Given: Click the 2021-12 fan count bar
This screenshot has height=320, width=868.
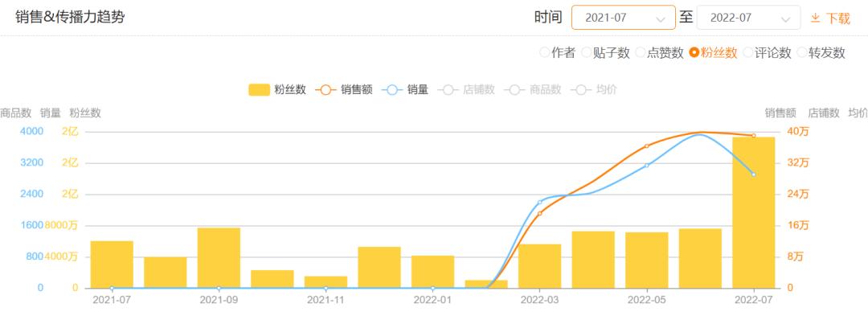Looking at the screenshot, I should click(x=379, y=268).
